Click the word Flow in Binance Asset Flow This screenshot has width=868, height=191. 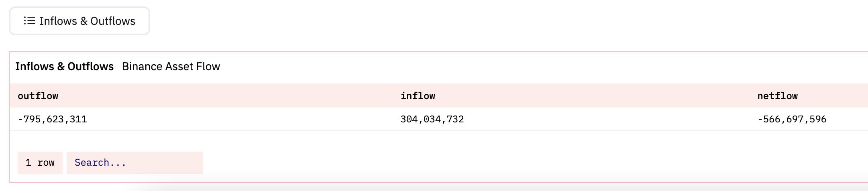tap(208, 66)
